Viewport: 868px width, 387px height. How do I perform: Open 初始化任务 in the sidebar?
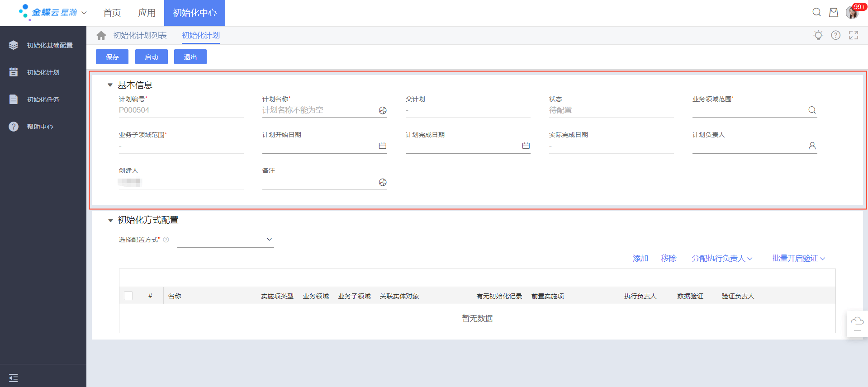43,99
